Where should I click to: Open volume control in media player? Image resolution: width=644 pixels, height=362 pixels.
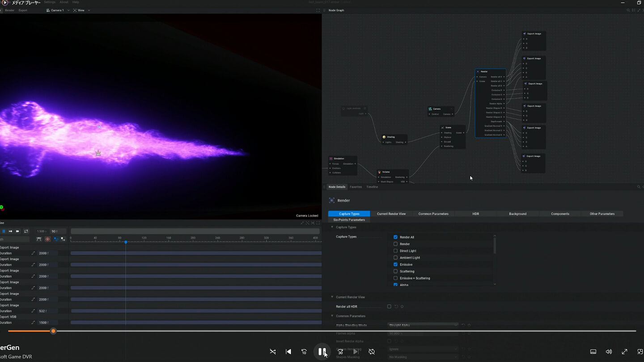point(609,352)
